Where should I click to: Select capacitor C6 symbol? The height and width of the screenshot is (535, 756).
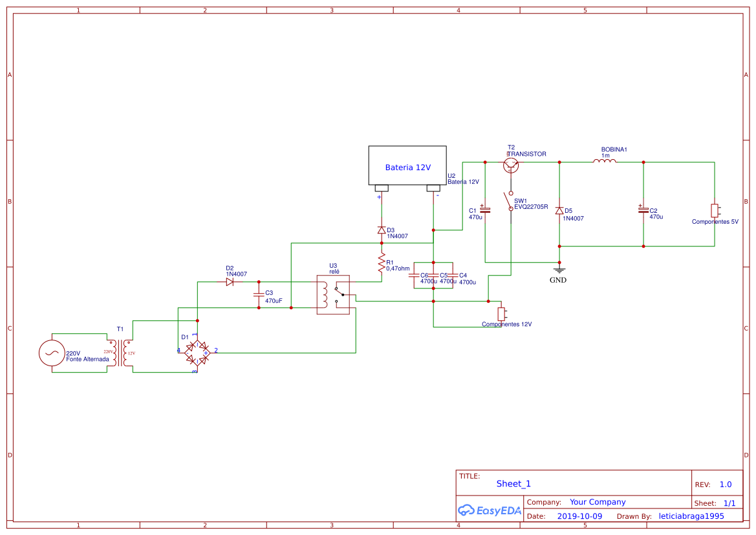tap(414, 276)
